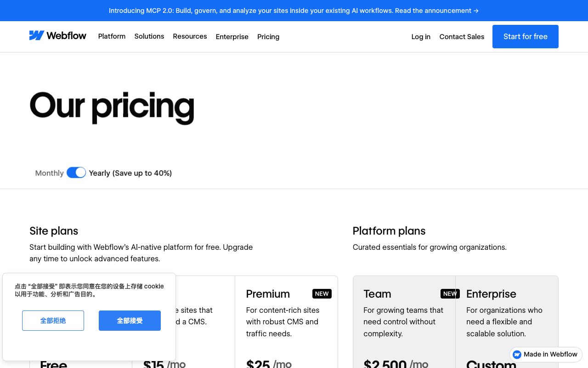Select the Yearly (Save up to 40%) label
This screenshot has width=588, height=368.
(130, 173)
